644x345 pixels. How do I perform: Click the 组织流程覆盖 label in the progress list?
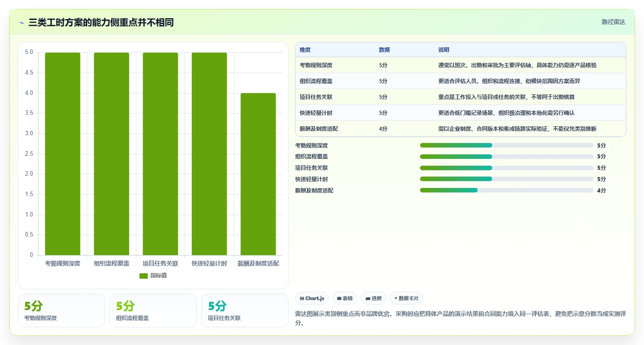pos(311,157)
